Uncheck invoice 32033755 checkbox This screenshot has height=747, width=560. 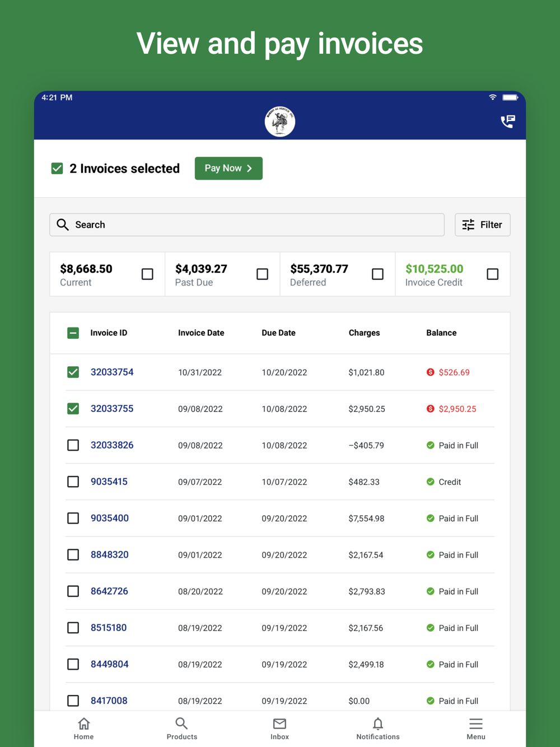[x=73, y=409]
